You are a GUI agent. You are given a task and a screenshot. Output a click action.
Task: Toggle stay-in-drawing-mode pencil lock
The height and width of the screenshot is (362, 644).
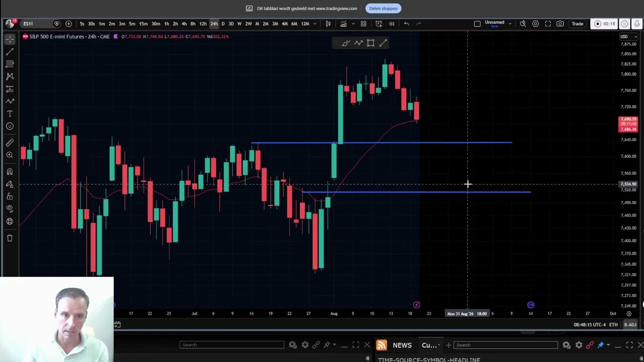point(10,185)
